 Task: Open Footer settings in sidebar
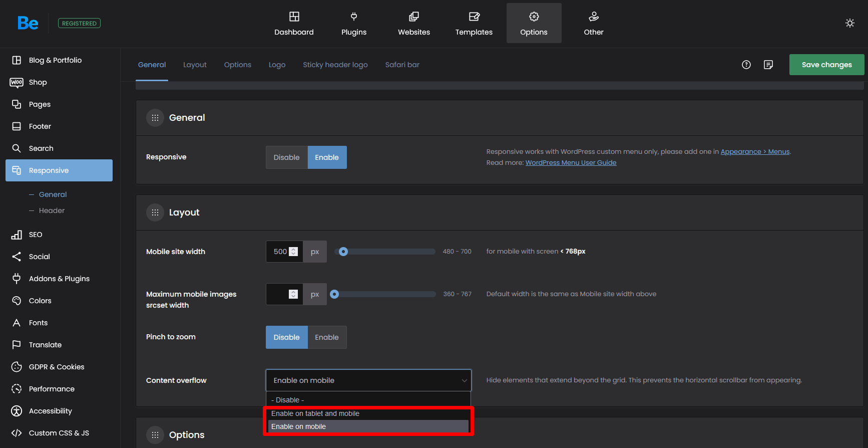[x=59, y=126]
